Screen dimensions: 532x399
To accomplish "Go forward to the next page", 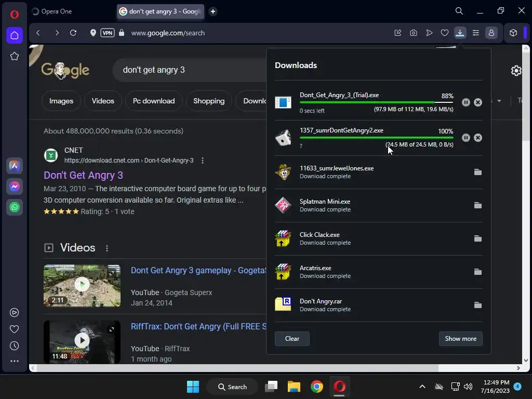I will (57, 33).
